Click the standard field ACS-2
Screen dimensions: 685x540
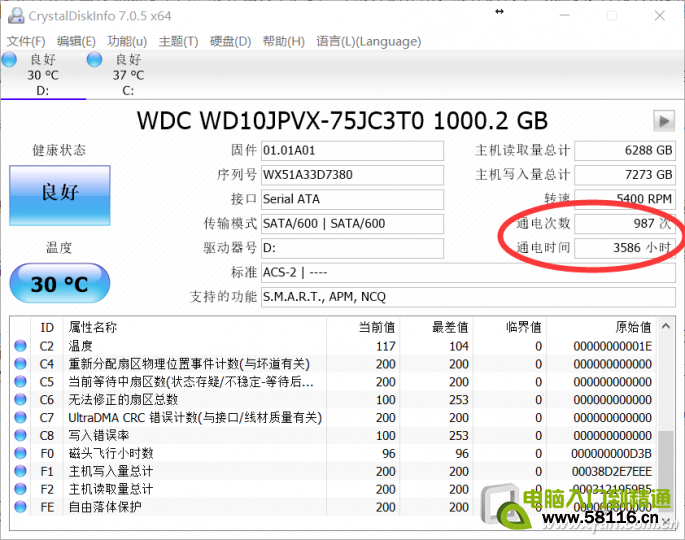(x=468, y=273)
